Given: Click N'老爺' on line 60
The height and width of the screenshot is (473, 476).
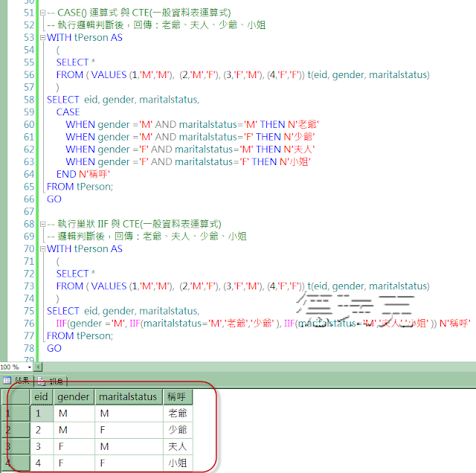Looking at the screenshot, I should (303, 124).
